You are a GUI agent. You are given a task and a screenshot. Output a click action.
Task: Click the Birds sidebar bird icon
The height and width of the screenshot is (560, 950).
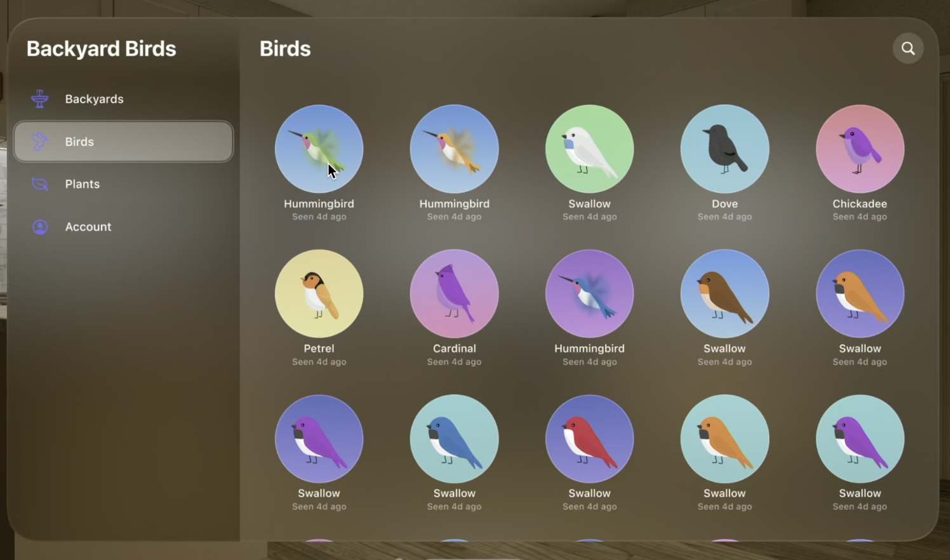40,142
